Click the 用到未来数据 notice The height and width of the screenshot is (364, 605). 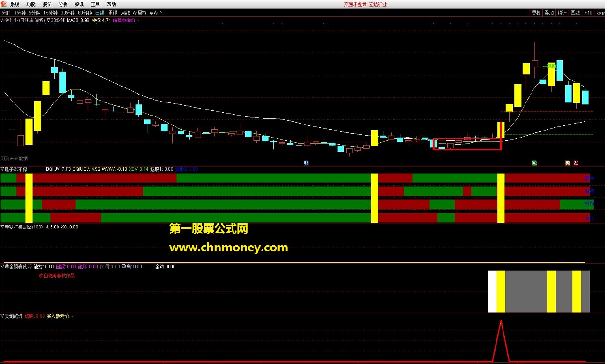(x=14, y=159)
